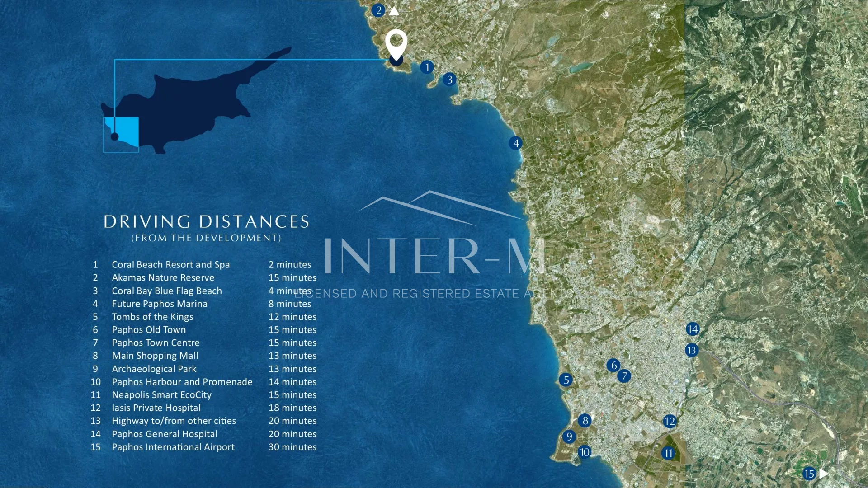Select map marker number 3
Viewport: 868px width, 488px height.
(449, 80)
